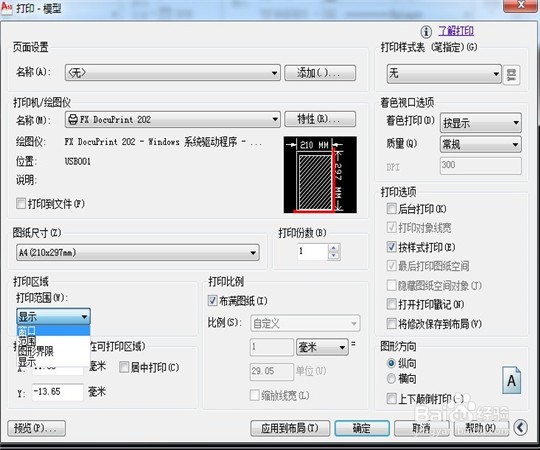
Task: Click the paper preview thumbnail showing 210 MM
Action: [320, 175]
